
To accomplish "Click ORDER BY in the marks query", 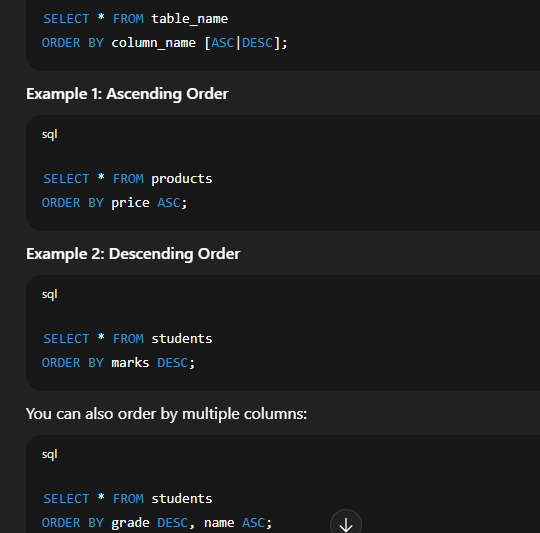I will tap(73, 363).
